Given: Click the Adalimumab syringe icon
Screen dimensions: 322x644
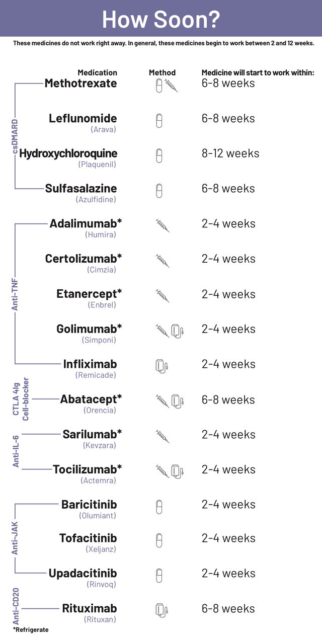Looking at the screenshot, I should pyautogui.click(x=163, y=225).
